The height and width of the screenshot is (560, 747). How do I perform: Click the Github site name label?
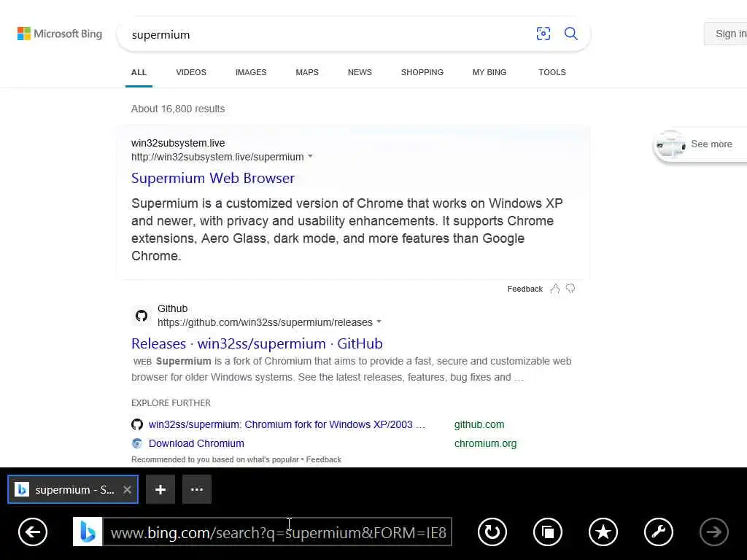[172, 308]
